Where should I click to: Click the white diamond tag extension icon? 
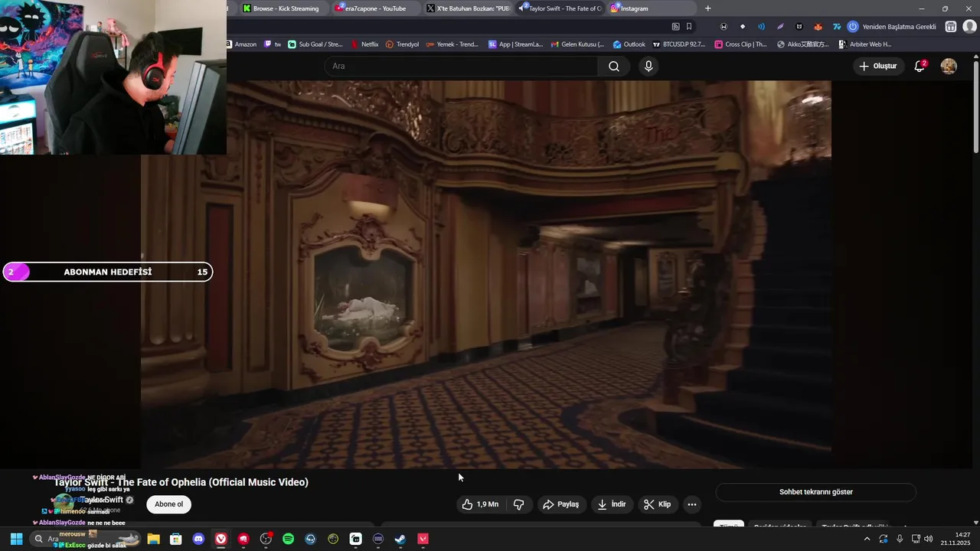[x=742, y=26]
